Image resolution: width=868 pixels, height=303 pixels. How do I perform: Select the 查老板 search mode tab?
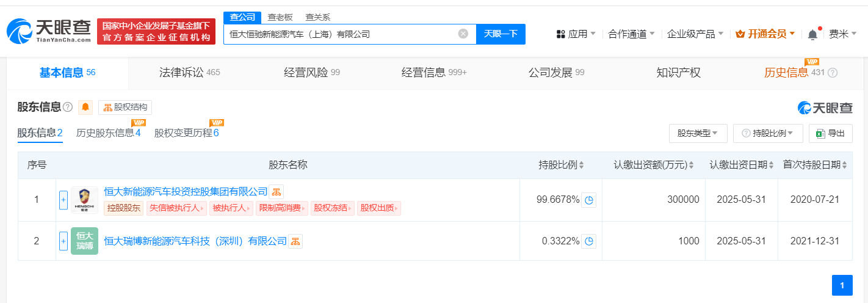click(x=280, y=17)
